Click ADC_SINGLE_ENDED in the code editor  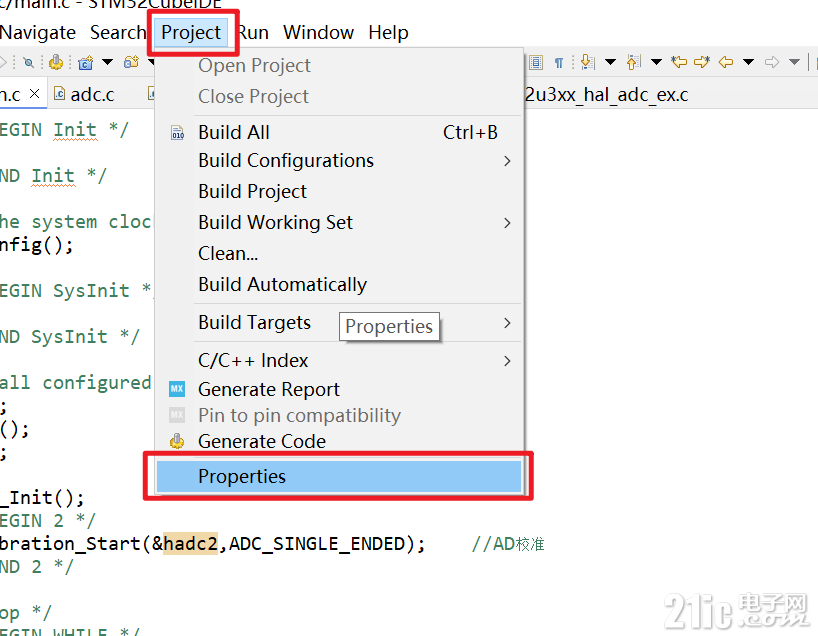[x=317, y=544]
